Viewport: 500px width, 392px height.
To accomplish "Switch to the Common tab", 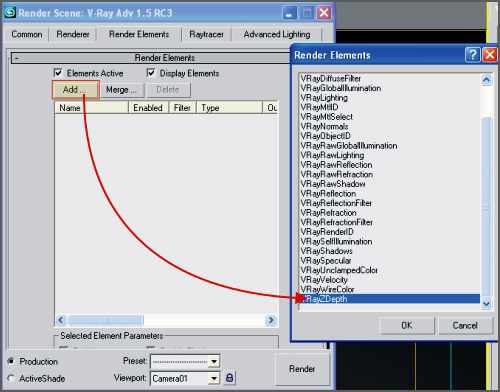I will pyautogui.click(x=27, y=34).
